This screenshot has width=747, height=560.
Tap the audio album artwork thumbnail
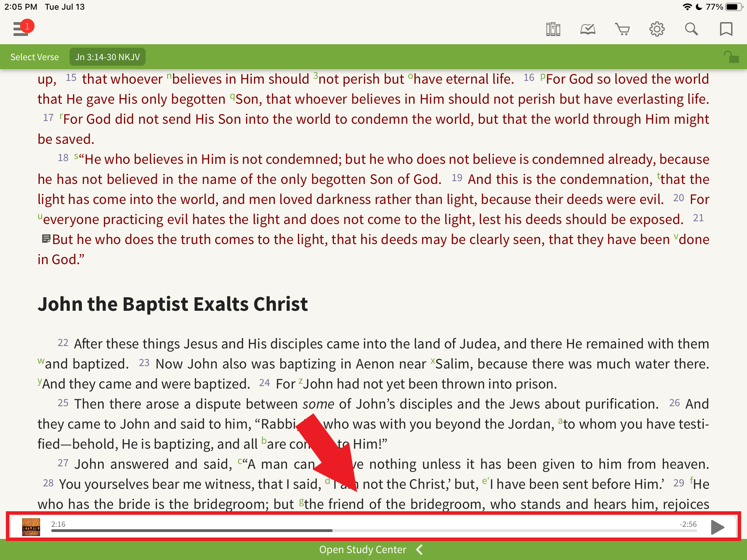click(x=31, y=527)
